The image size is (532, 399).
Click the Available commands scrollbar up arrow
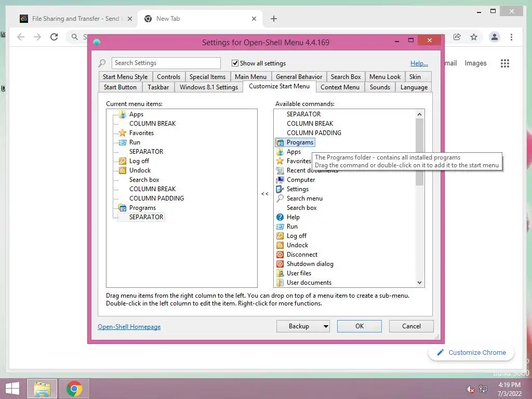420,114
